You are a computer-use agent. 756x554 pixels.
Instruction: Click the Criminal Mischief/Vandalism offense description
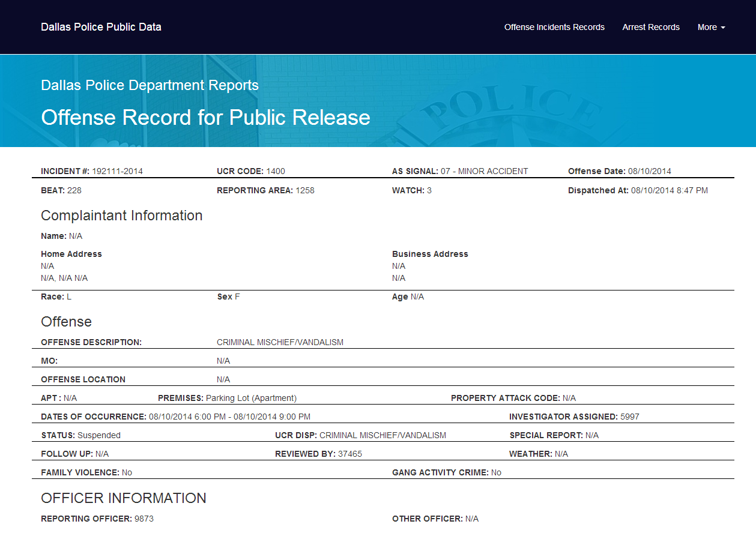280,342
